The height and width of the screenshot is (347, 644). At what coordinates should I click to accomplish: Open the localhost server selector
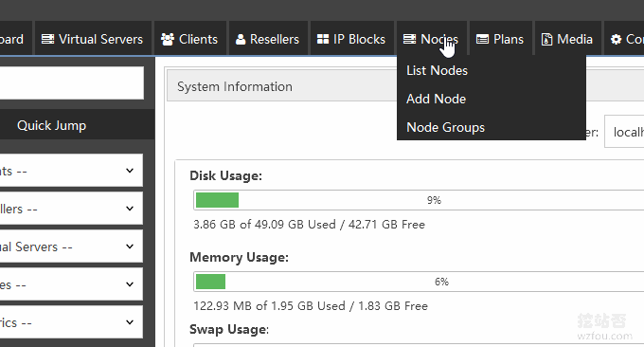624,132
